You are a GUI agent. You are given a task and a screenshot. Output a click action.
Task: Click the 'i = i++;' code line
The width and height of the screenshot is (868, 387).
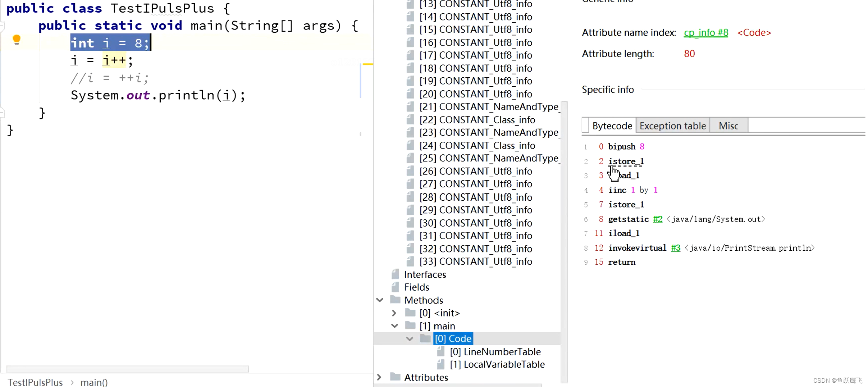[x=102, y=60]
